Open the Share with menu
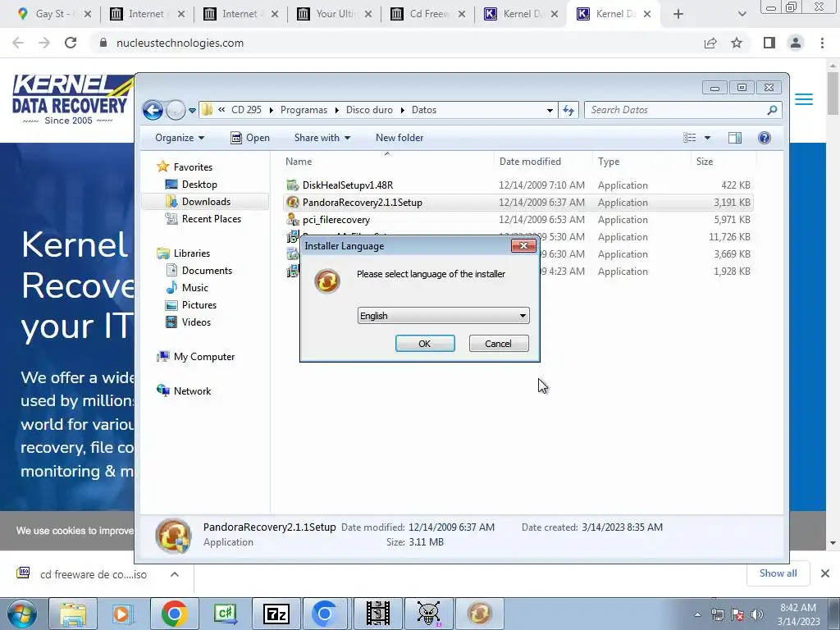 322,138
